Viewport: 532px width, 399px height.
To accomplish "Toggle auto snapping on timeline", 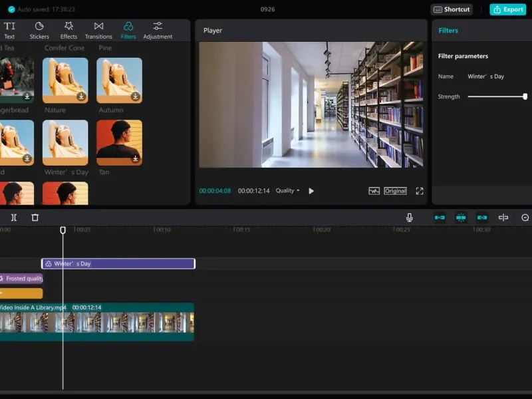I will point(461,217).
